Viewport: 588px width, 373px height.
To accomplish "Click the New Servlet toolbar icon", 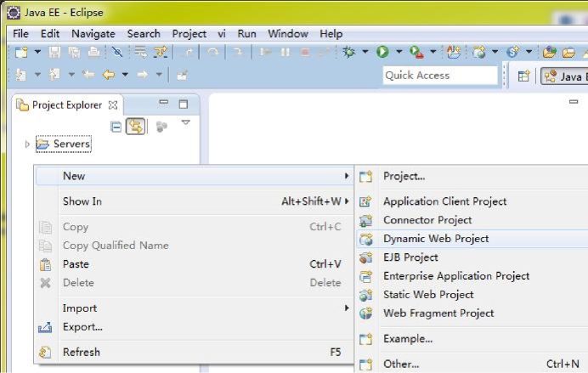I will (512, 52).
